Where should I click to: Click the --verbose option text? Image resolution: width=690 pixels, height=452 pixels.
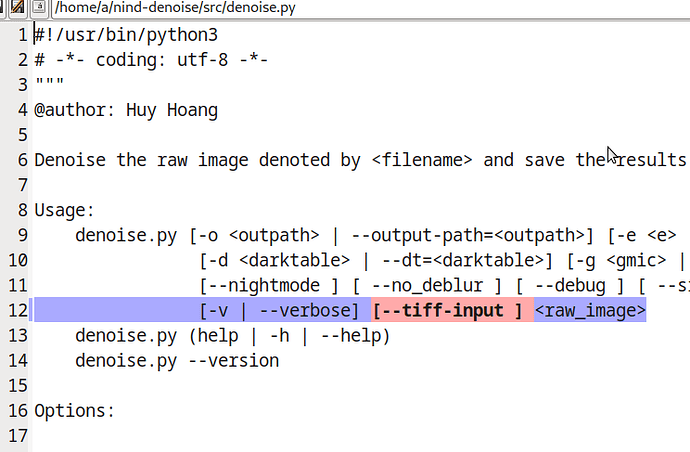pyautogui.click(x=308, y=310)
